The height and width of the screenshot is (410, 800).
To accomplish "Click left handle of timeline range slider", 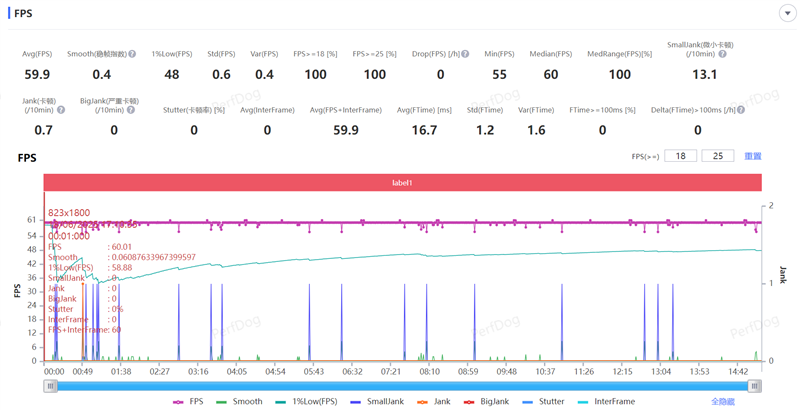I will (50, 385).
